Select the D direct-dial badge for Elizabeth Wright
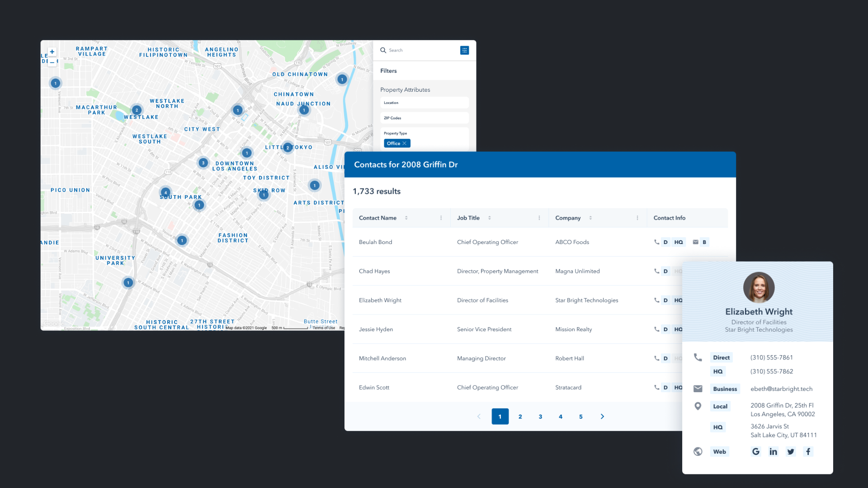868x488 pixels. pos(665,300)
